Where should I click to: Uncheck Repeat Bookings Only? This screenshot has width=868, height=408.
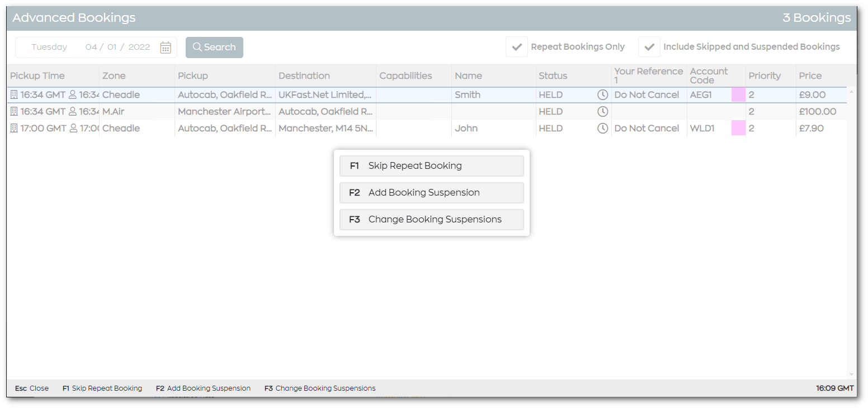pyautogui.click(x=516, y=46)
